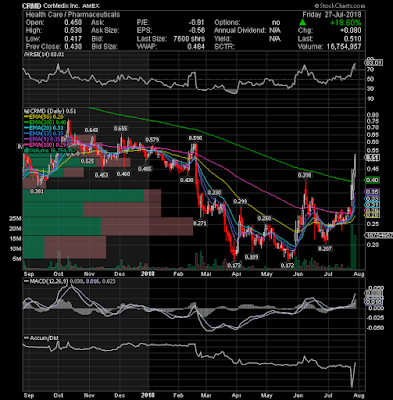
Task: Select the Health Care / Pharmaceuticals sector label
Action: [x=73, y=15]
